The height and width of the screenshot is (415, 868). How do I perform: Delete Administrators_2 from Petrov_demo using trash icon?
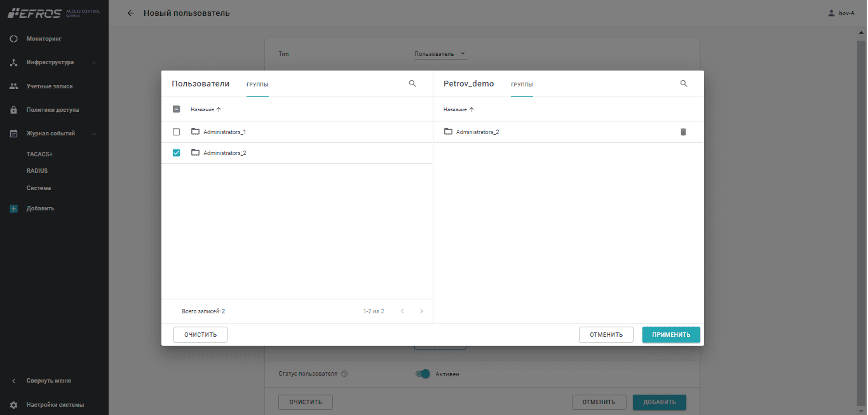pos(684,132)
